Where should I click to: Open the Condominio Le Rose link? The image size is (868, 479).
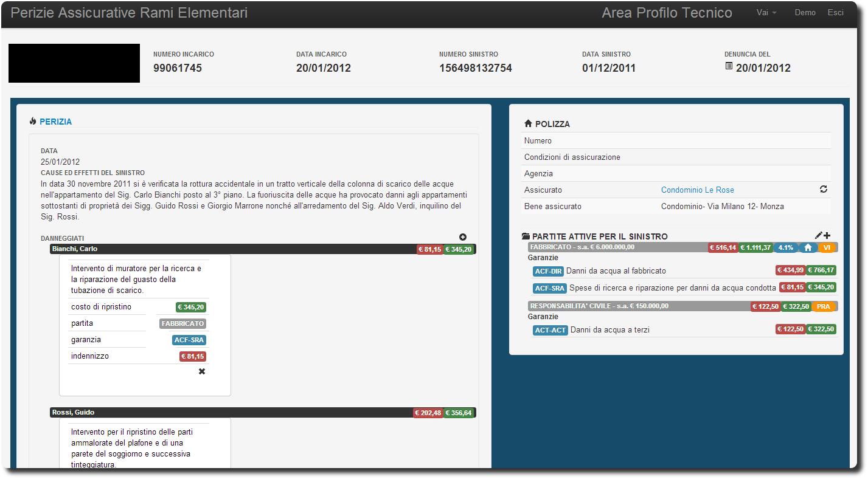tap(697, 190)
